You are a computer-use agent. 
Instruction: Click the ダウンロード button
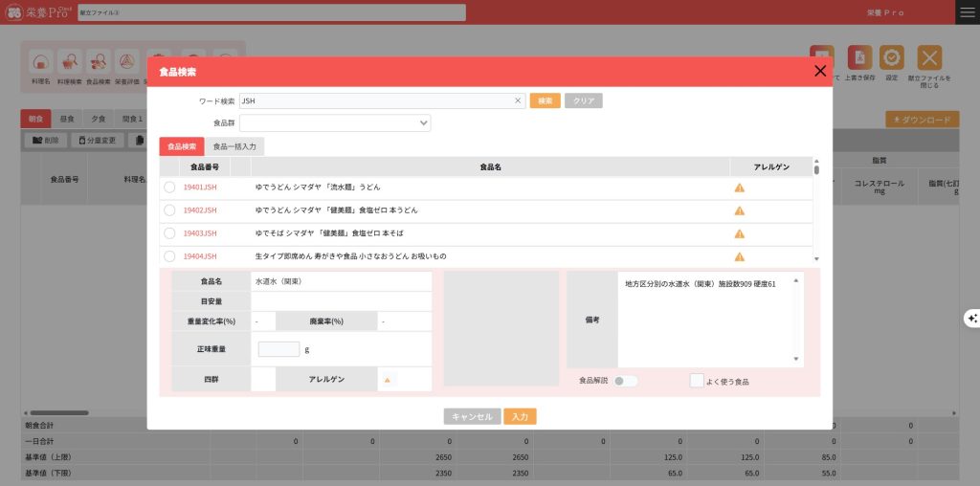click(922, 120)
